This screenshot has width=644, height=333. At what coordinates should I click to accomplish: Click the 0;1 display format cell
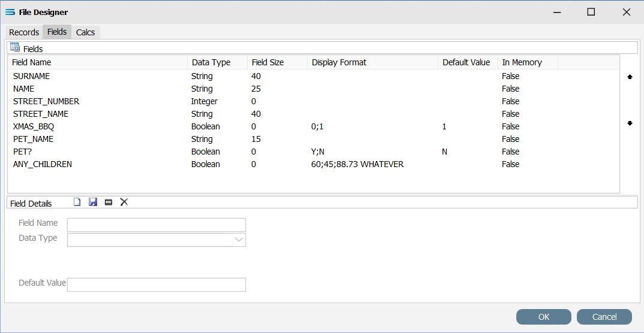pos(318,126)
